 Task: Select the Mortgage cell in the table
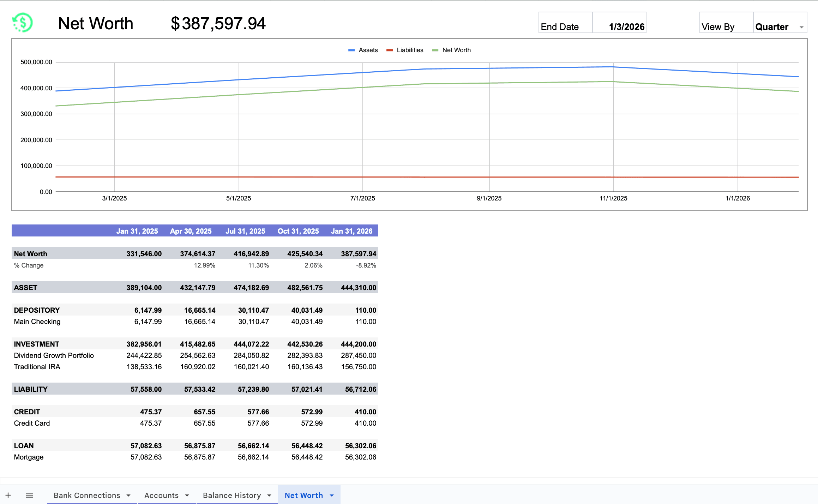click(29, 457)
